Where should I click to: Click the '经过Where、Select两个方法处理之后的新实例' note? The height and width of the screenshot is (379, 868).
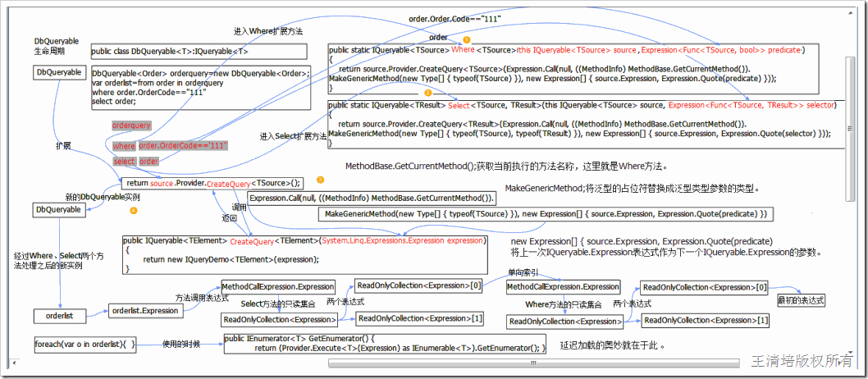coord(58,261)
